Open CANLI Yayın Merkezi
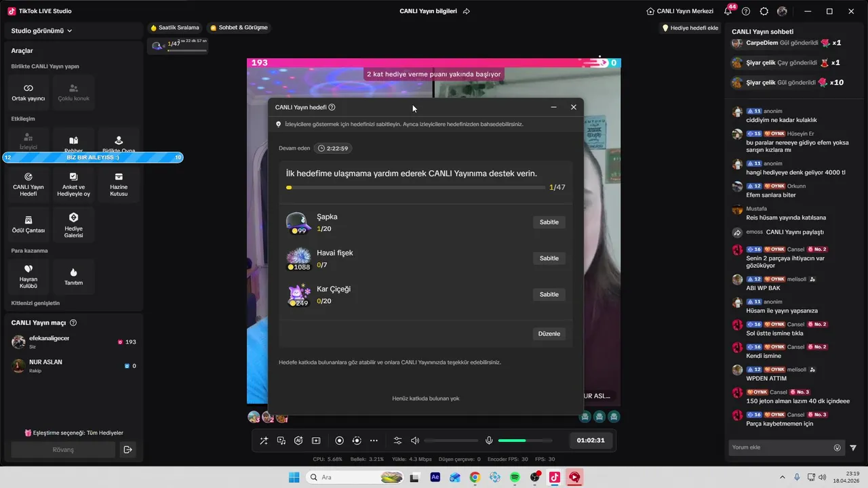This screenshot has height=488, width=868. point(680,11)
